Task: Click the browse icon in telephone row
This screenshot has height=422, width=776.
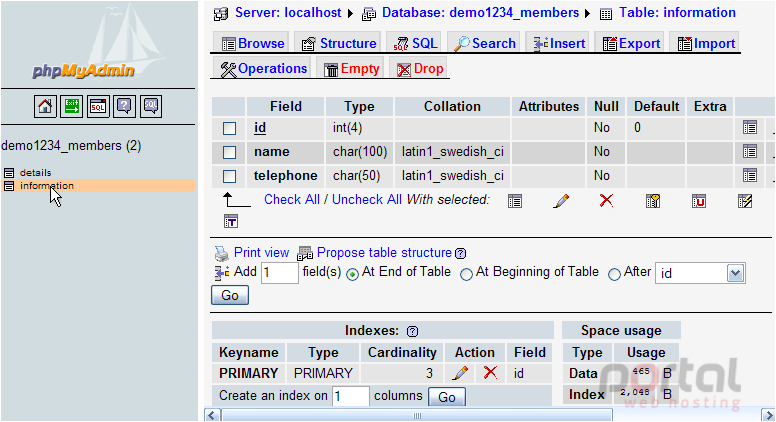Action: (x=750, y=175)
